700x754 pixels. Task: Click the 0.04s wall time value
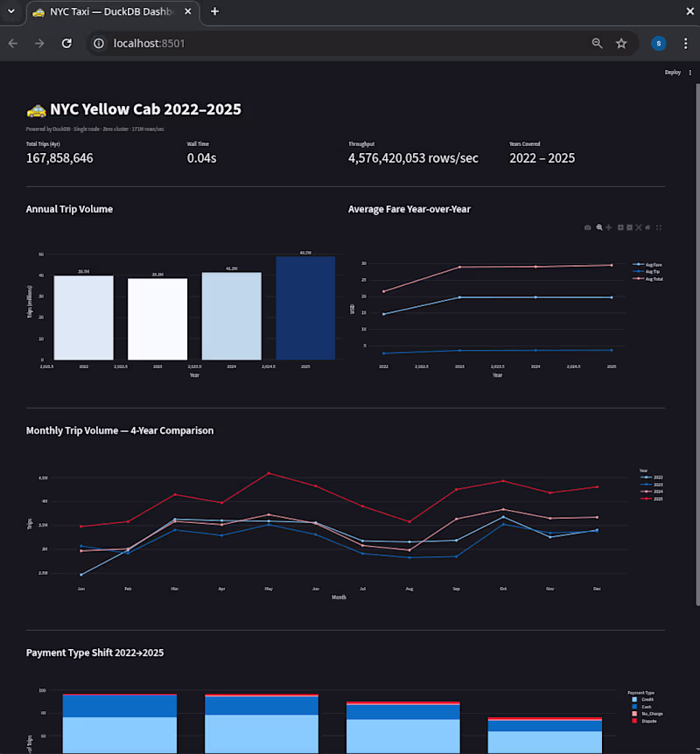pos(201,158)
